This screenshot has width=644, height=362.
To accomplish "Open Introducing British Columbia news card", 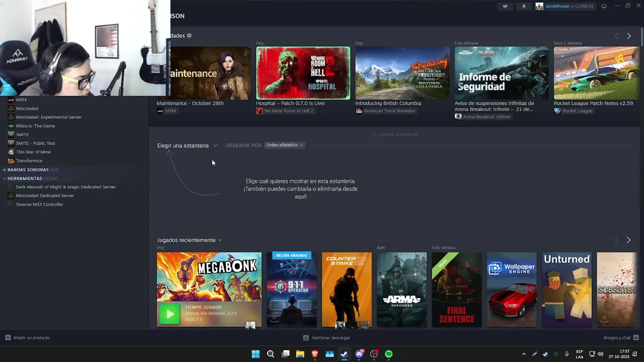I will point(402,73).
